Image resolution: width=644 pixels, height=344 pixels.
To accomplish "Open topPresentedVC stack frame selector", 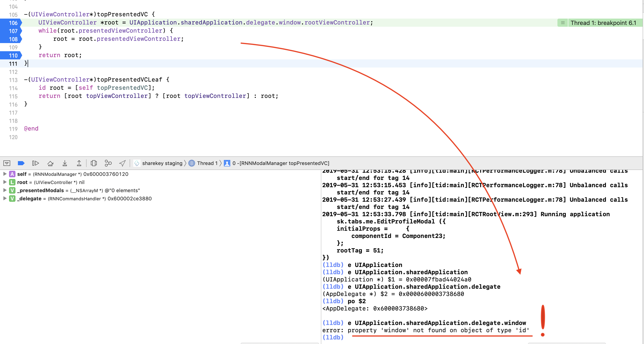I will pyautogui.click(x=280, y=163).
